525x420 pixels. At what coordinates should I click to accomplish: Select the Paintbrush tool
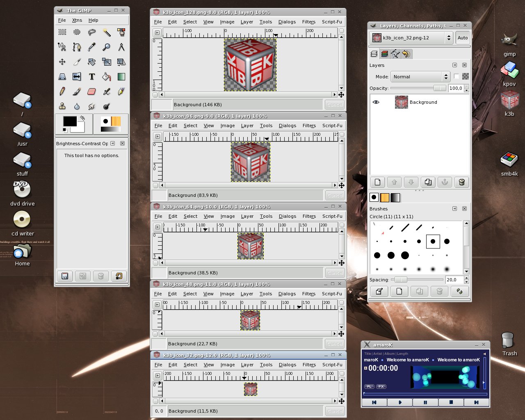click(77, 91)
